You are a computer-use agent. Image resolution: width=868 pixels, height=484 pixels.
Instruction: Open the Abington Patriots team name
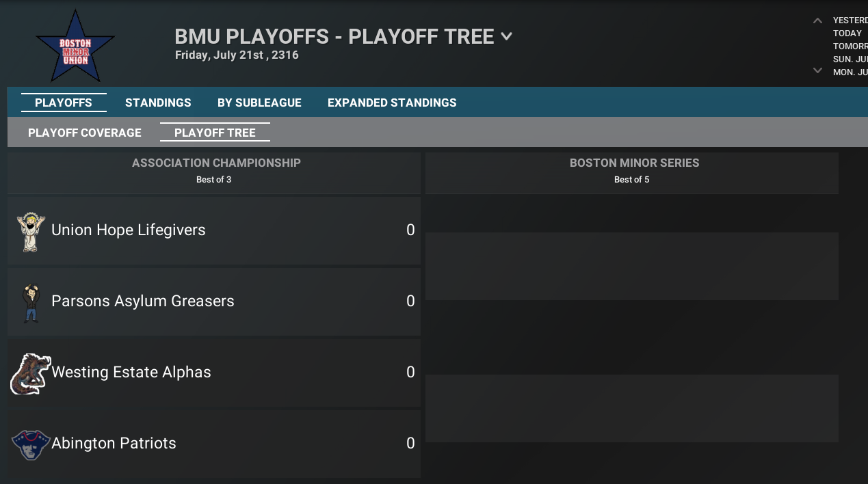point(114,444)
